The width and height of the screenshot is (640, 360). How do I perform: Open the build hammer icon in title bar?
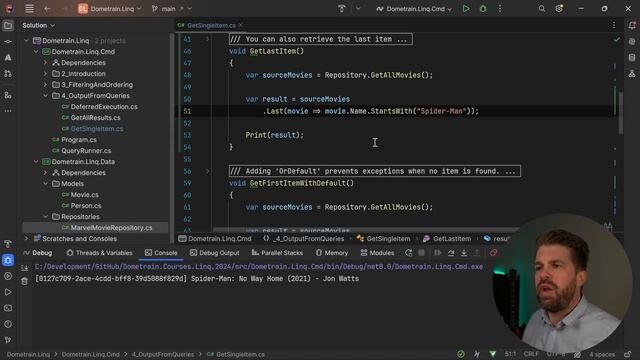342,9
